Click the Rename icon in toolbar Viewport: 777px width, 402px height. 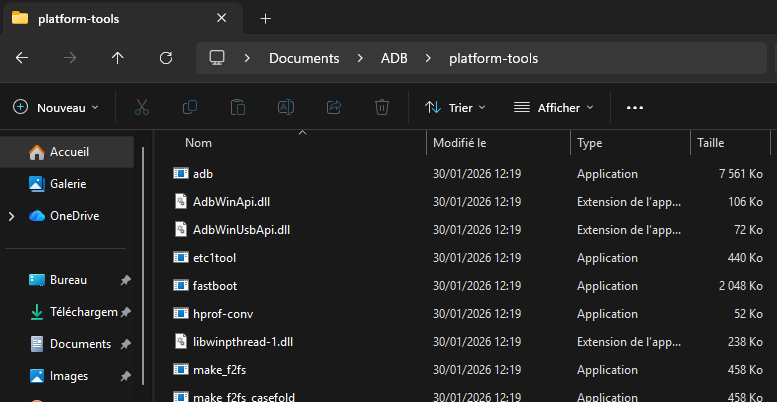[x=286, y=108]
